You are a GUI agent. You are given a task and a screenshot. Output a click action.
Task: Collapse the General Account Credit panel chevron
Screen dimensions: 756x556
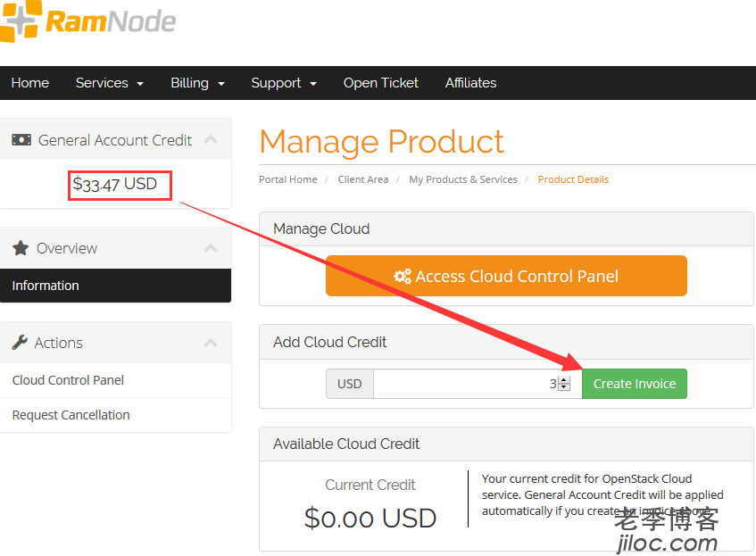click(x=211, y=140)
